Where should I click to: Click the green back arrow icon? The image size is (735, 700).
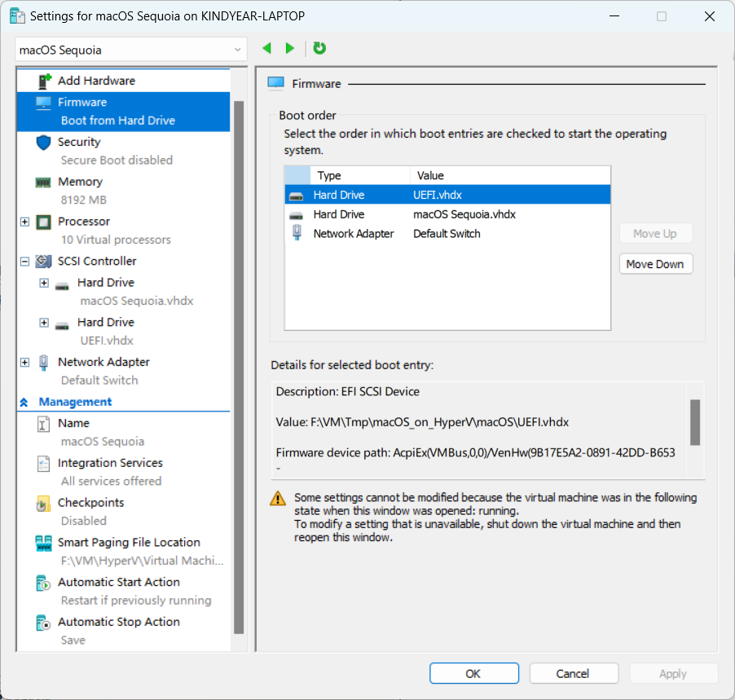(267, 48)
